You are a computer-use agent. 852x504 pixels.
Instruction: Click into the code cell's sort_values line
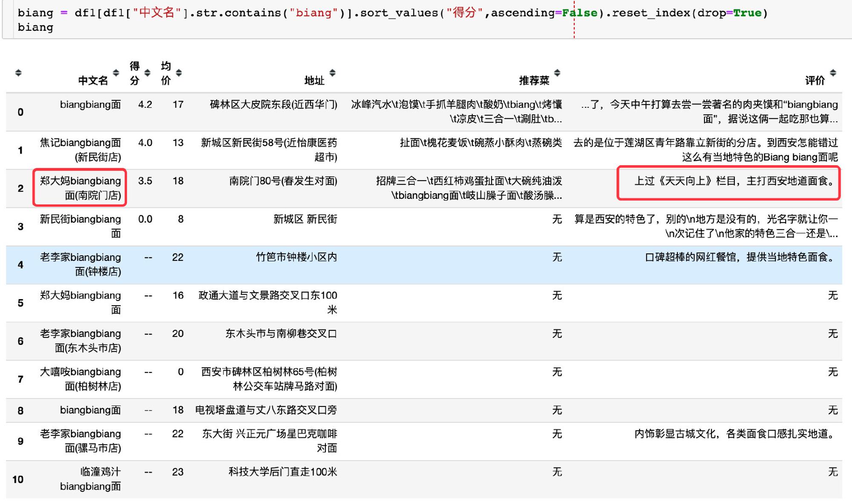[392, 13]
